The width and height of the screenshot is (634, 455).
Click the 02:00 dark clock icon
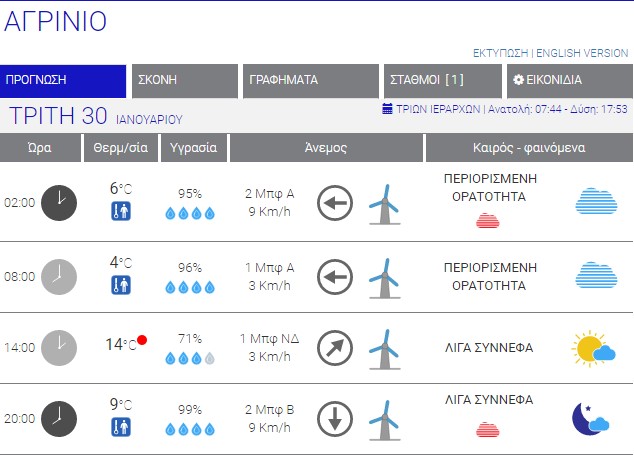coord(59,202)
